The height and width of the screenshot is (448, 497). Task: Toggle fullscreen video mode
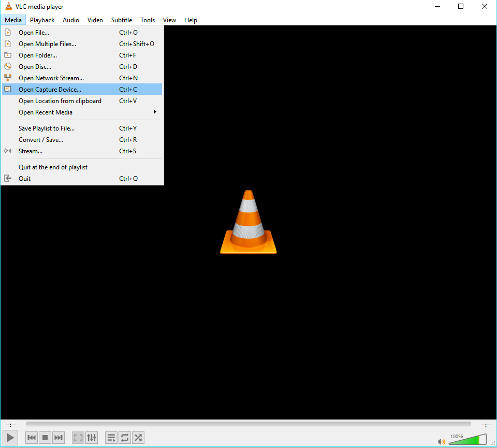coord(78,438)
